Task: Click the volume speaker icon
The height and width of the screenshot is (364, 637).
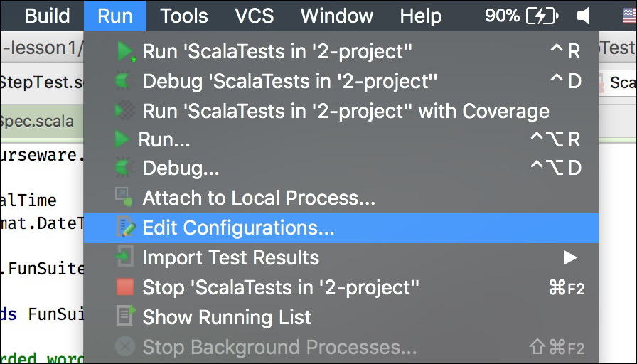Action: [x=583, y=16]
